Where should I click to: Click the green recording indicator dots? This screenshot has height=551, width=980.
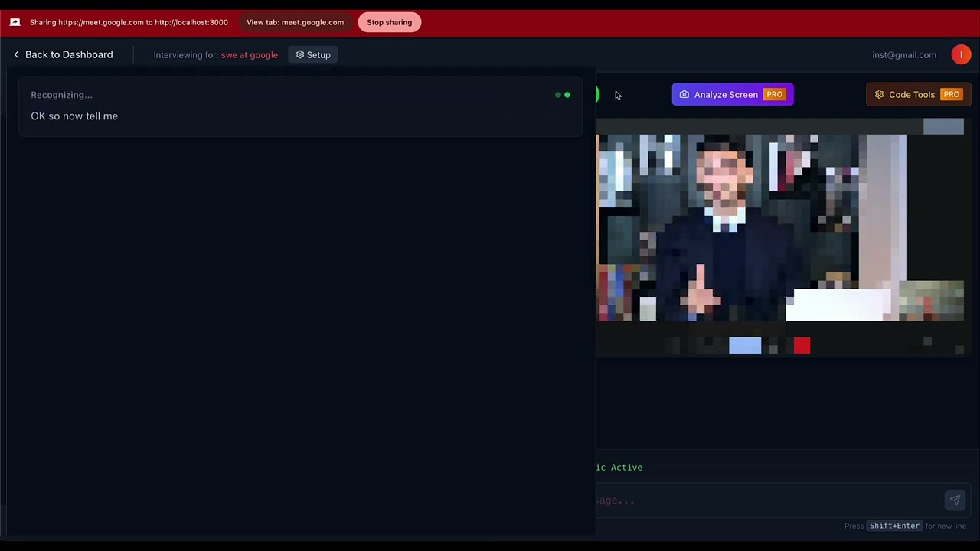[563, 95]
